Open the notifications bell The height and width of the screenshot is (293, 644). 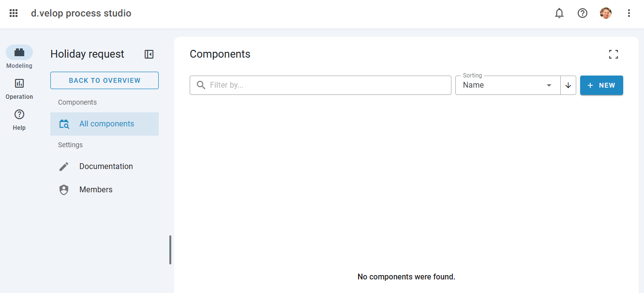tap(559, 13)
